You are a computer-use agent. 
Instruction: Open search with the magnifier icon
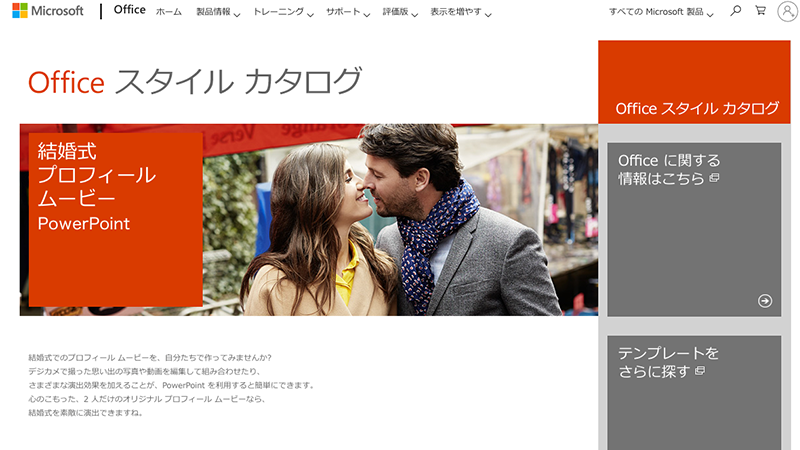pyautogui.click(x=736, y=11)
